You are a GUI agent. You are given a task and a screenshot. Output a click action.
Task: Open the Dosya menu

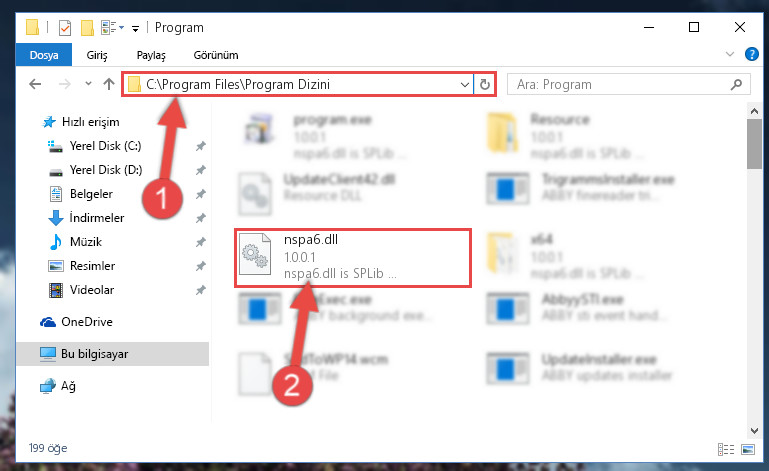[44, 54]
